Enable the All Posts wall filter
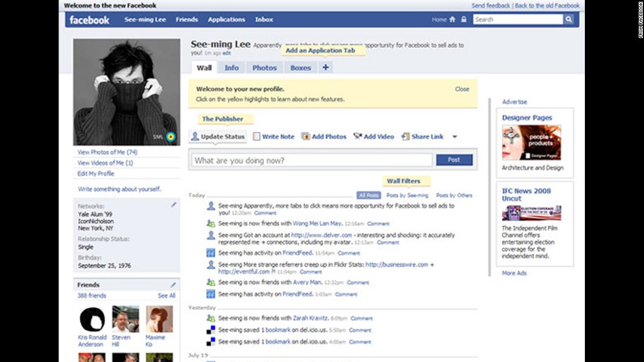The width and height of the screenshot is (644, 362). [368, 195]
